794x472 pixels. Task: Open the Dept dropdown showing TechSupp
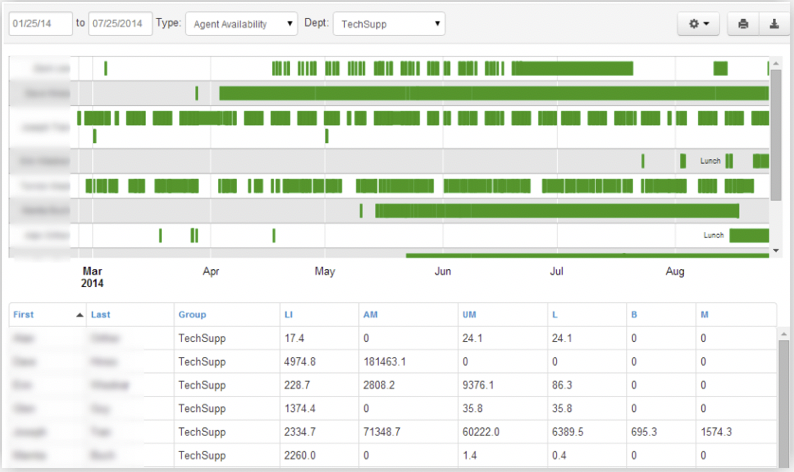click(x=388, y=23)
